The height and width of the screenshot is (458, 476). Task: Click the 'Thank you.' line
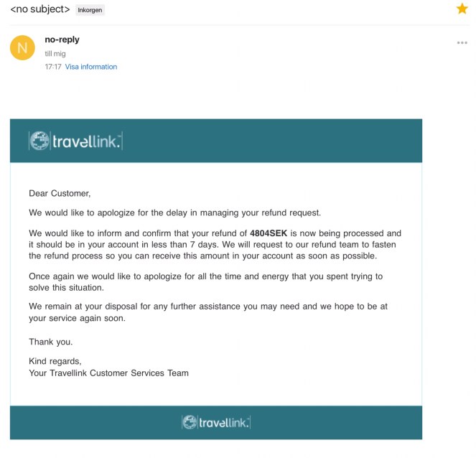point(50,342)
